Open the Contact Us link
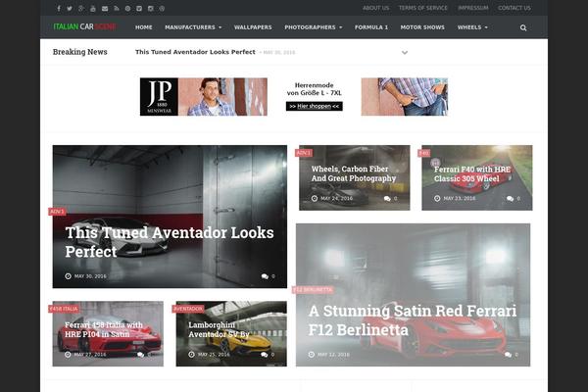 [x=514, y=8]
